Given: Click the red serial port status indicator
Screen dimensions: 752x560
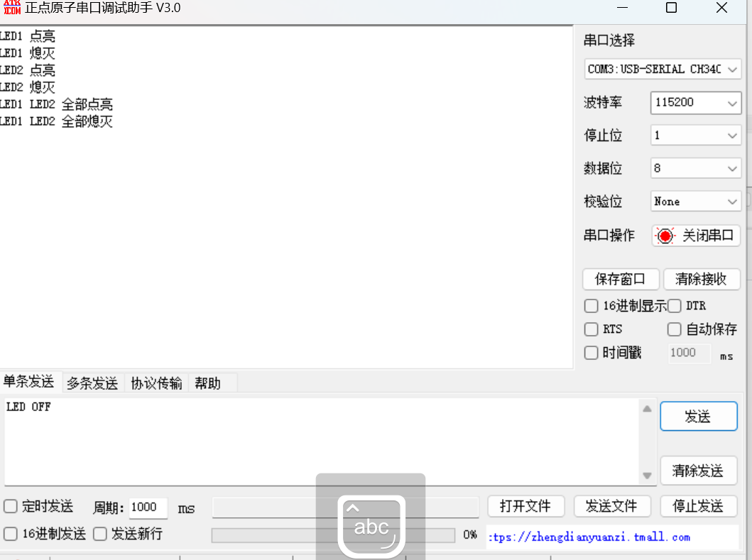Looking at the screenshot, I should 665,236.
